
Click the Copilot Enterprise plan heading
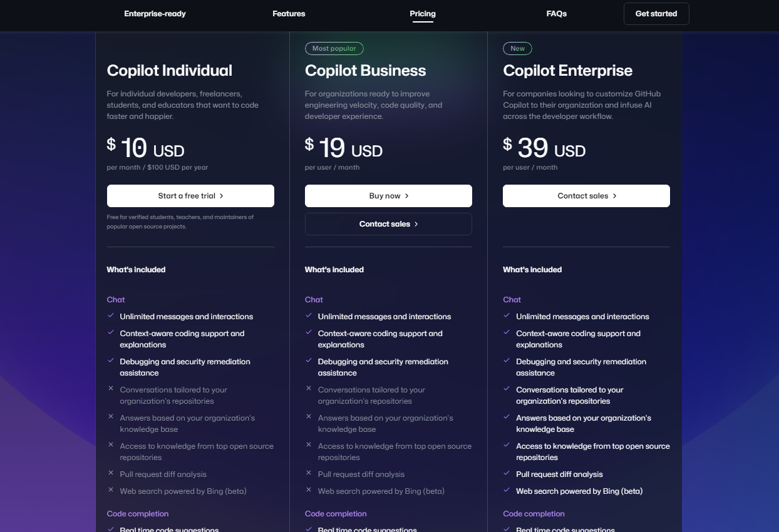click(567, 71)
